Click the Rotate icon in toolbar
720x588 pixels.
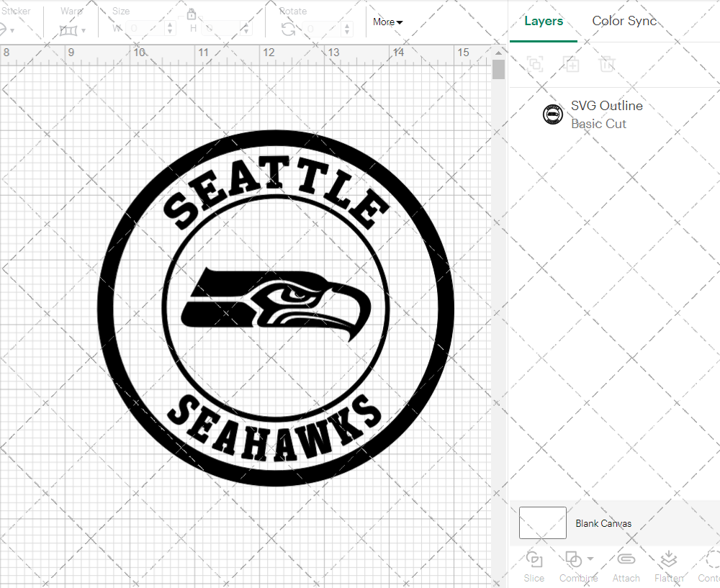(x=288, y=29)
